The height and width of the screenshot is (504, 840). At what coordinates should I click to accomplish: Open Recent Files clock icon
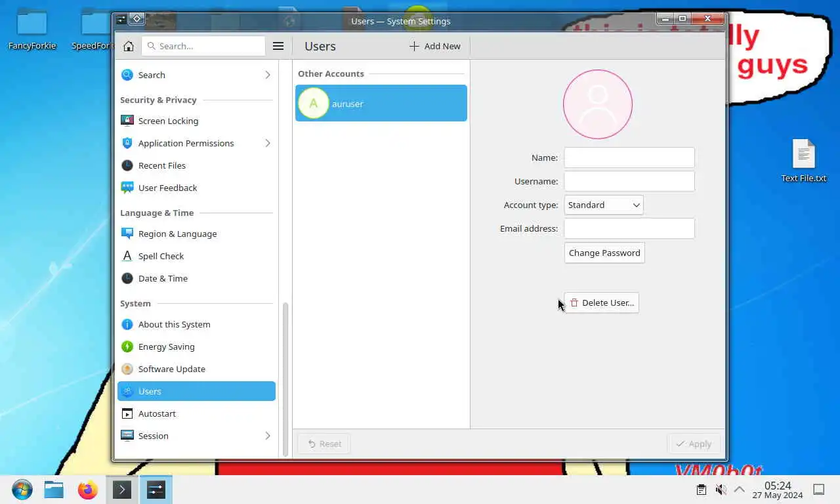tap(127, 165)
